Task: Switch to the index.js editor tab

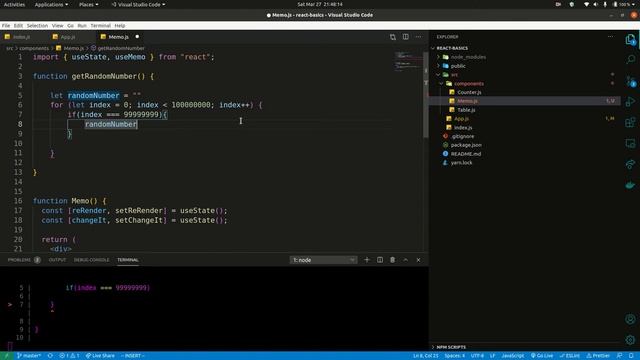Action: coord(21,37)
